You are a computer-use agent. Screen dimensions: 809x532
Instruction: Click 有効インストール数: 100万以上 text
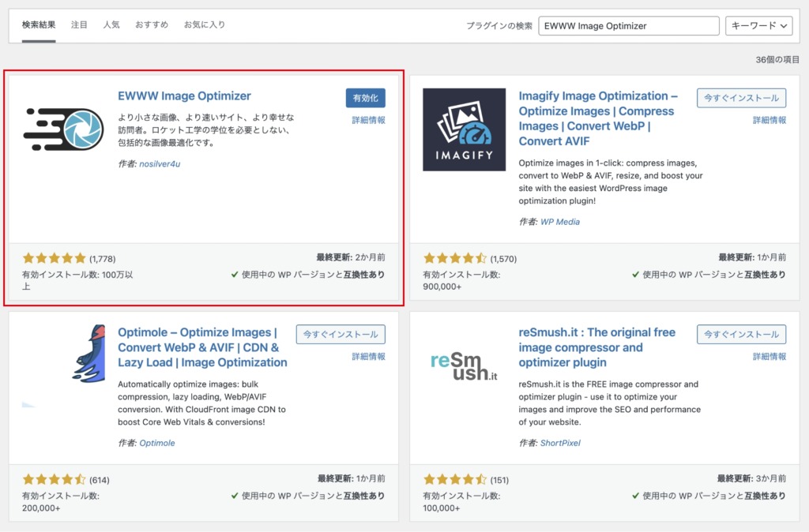pos(77,280)
